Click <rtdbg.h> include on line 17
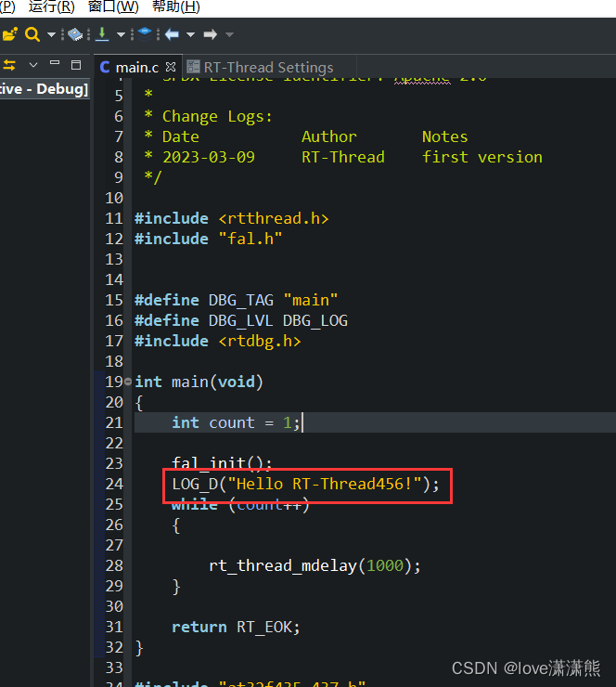 point(260,341)
